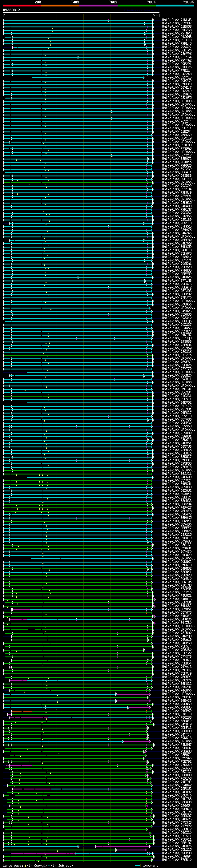This screenshot has width=197, height=868.
Task: Select the UniRef100_Q2I164 label
Action: [177, 57]
